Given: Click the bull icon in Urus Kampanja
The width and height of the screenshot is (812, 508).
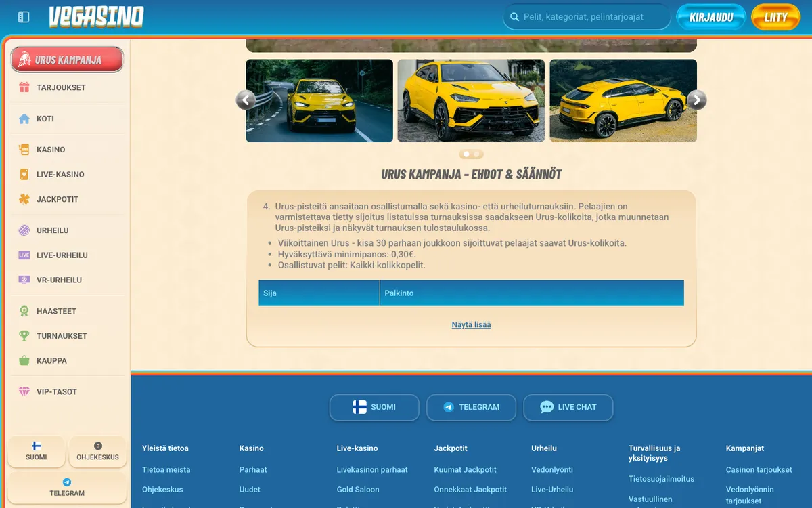Looking at the screenshot, I should click(24, 60).
